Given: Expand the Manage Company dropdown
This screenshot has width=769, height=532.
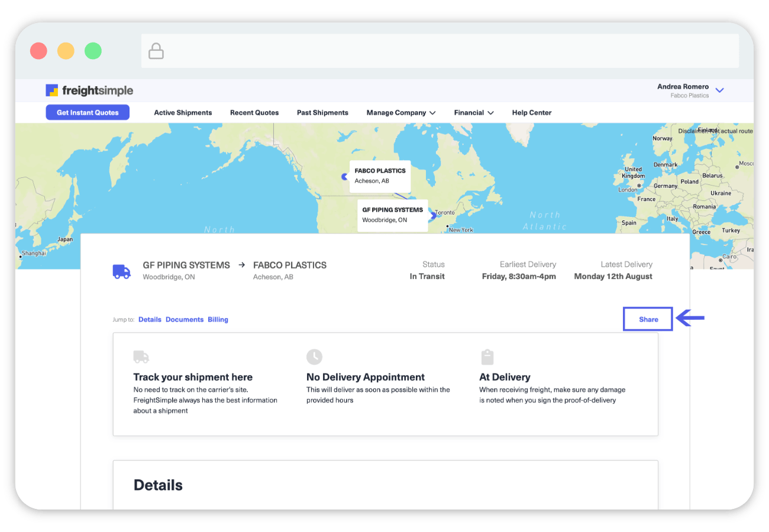Looking at the screenshot, I should (x=401, y=113).
